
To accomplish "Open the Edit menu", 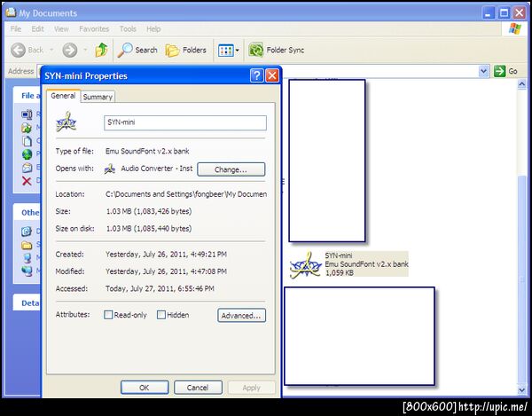I will coord(37,29).
